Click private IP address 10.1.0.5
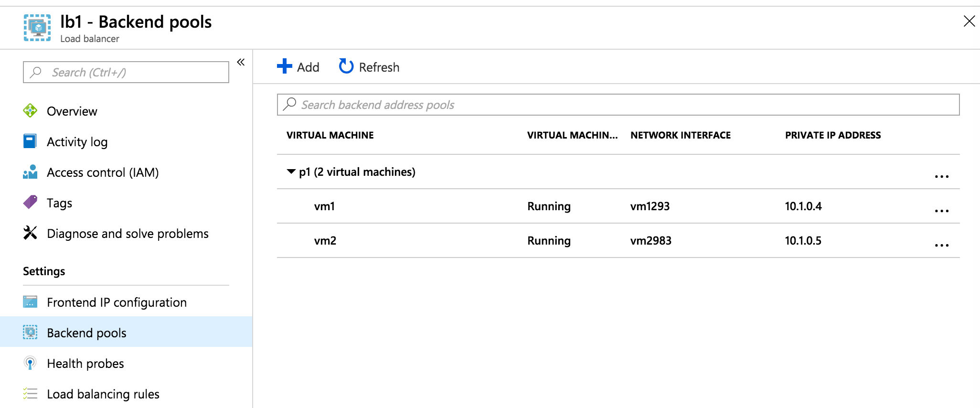The width and height of the screenshot is (980, 408). click(x=803, y=241)
